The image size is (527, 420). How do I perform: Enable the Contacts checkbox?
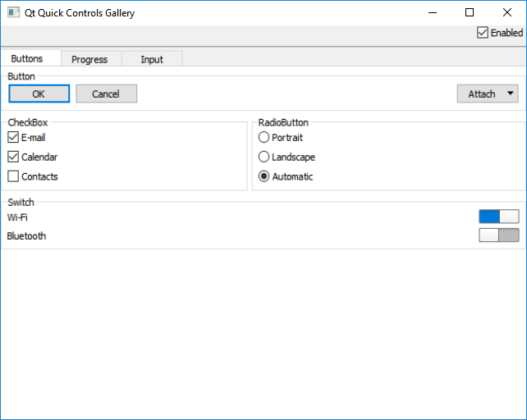(x=13, y=176)
